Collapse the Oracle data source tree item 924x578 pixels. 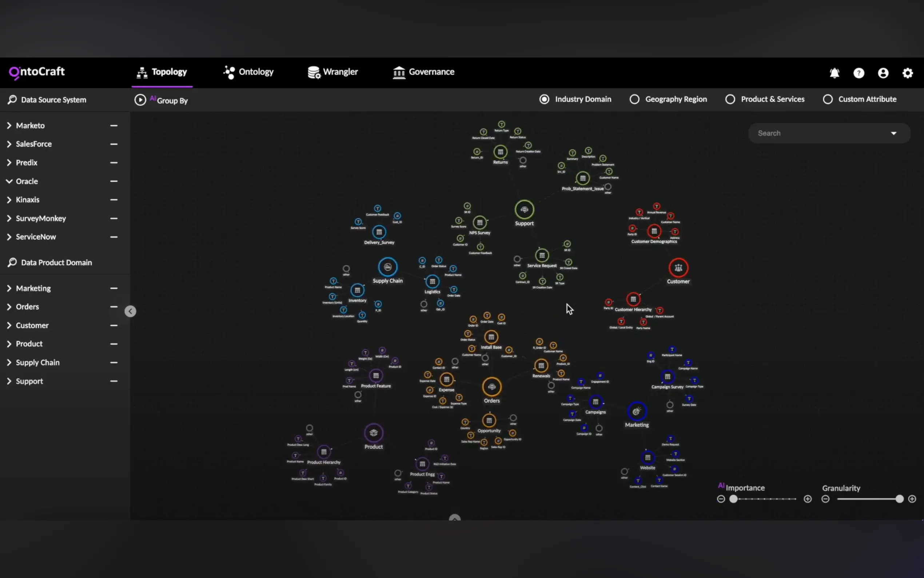pos(9,181)
